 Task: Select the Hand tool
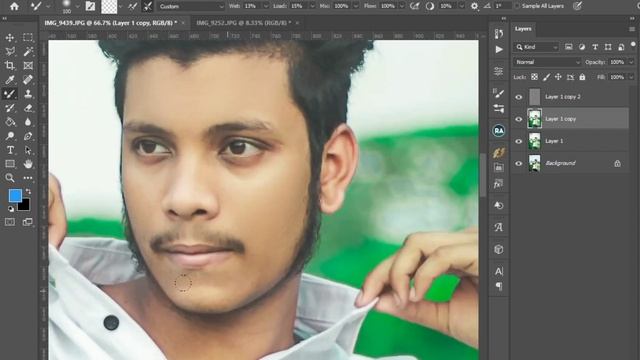[28, 164]
